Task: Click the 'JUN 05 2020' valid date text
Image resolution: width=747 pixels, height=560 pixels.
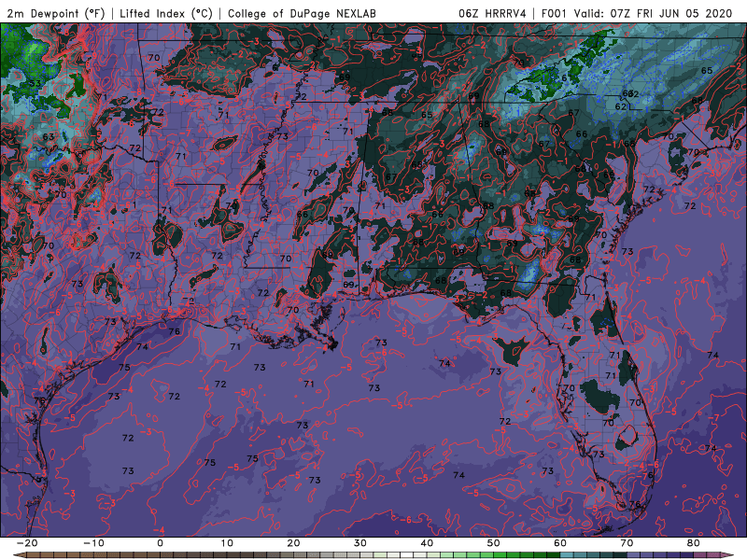Action: 696,14
